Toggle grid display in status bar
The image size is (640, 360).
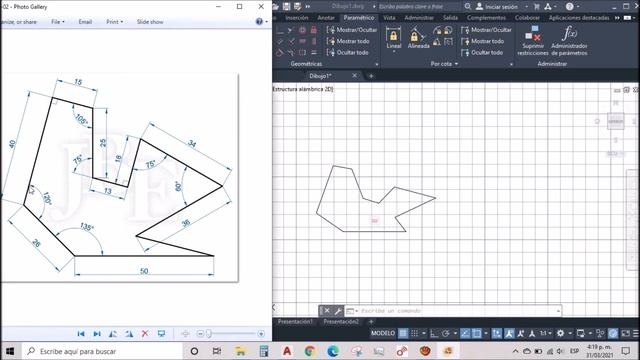(x=403, y=333)
